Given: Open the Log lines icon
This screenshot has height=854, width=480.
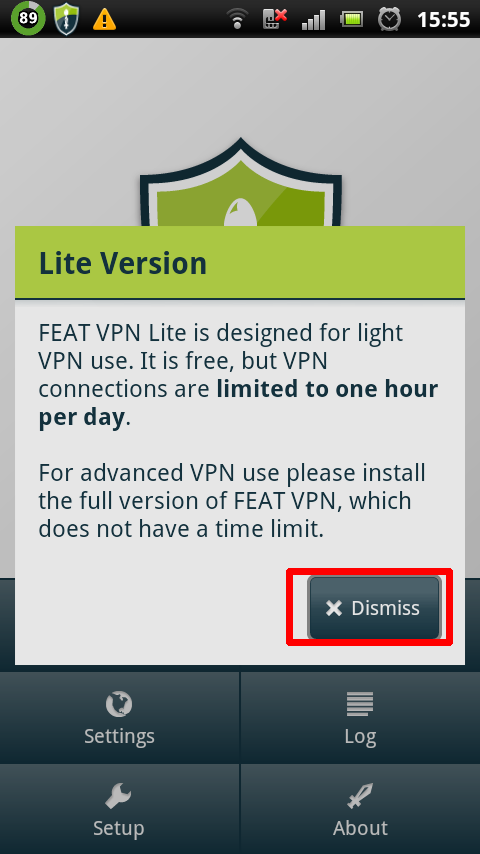Looking at the screenshot, I should 360,703.
